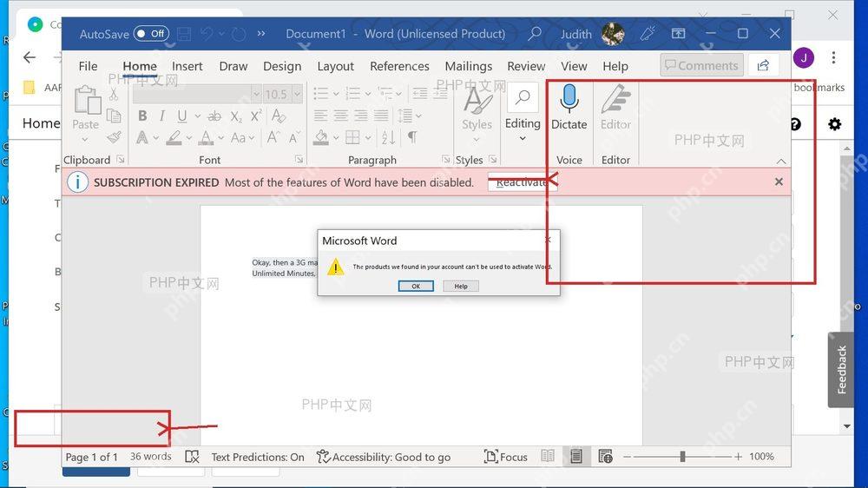This screenshot has width=868, height=488.
Task: Click the Reactivate button
Action: tap(522, 182)
